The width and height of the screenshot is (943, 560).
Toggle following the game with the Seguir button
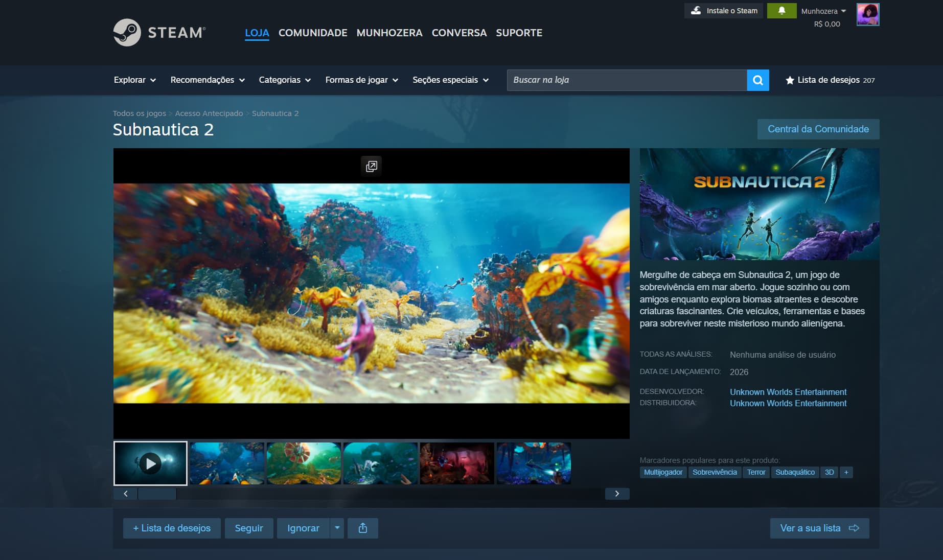[x=249, y=528]
